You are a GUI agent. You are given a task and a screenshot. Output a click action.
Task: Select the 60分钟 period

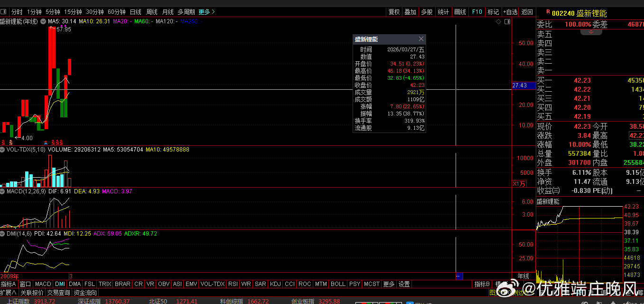[116, 12]
